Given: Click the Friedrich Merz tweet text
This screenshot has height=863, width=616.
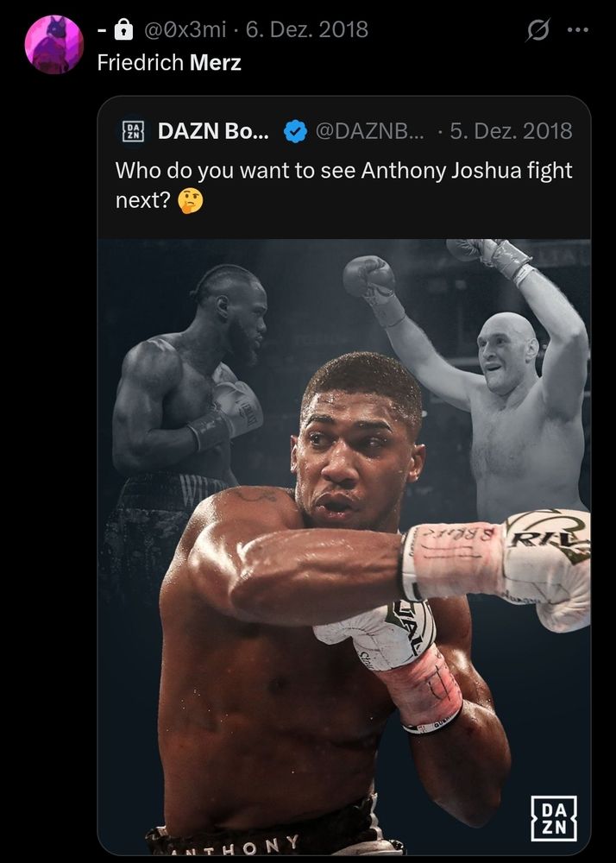Looking at the screenshot, I should 169,63.
